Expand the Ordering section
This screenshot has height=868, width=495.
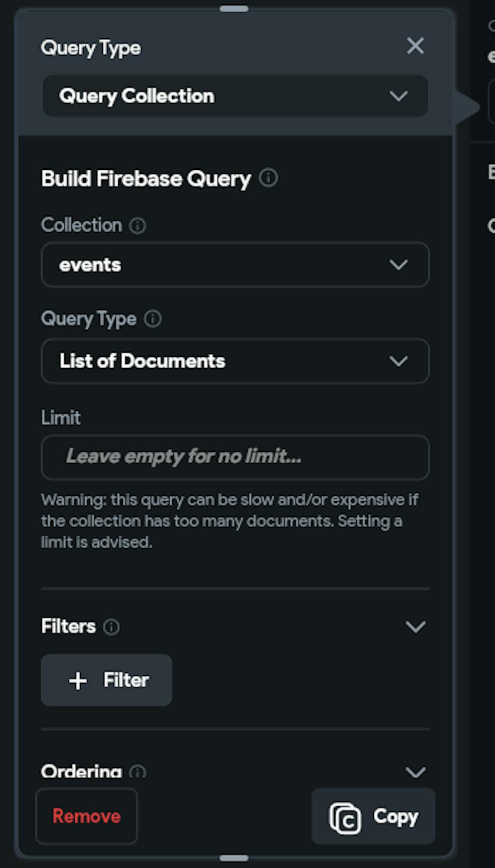point(416,771)
